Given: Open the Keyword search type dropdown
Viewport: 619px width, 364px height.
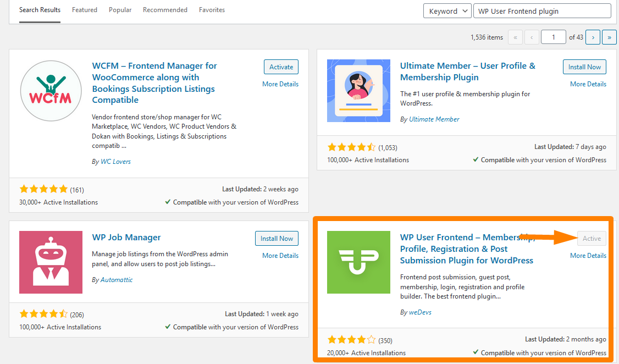Looking at the screenshot, I should [447, 11].
